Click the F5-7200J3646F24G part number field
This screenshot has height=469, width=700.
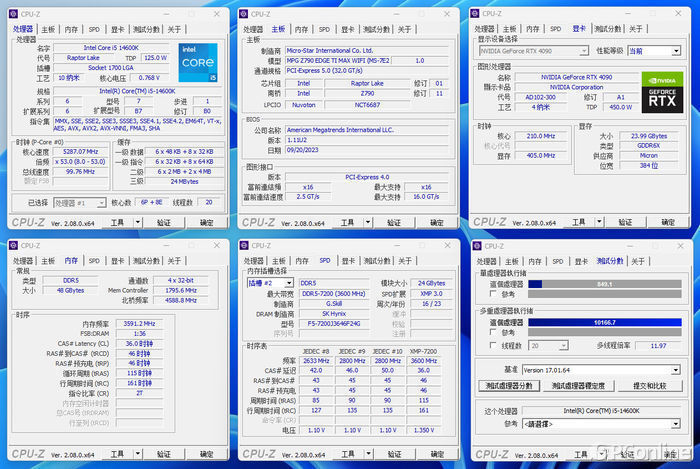tap(334, 324)
